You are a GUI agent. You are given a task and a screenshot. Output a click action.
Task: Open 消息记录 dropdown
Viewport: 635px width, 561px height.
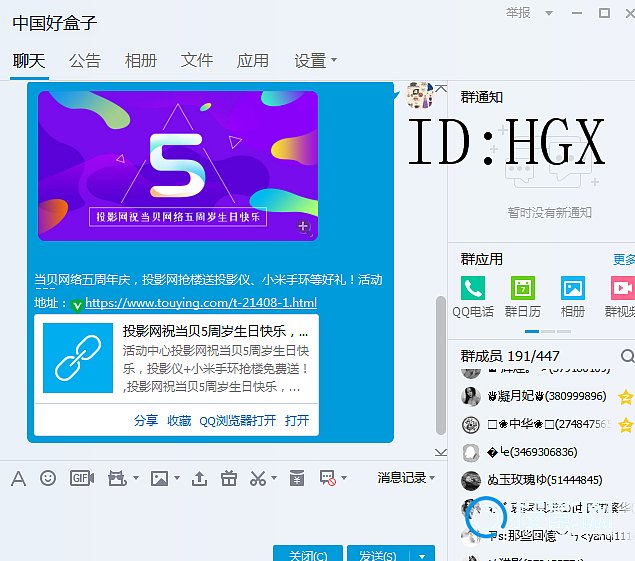[x=406, y=478]
